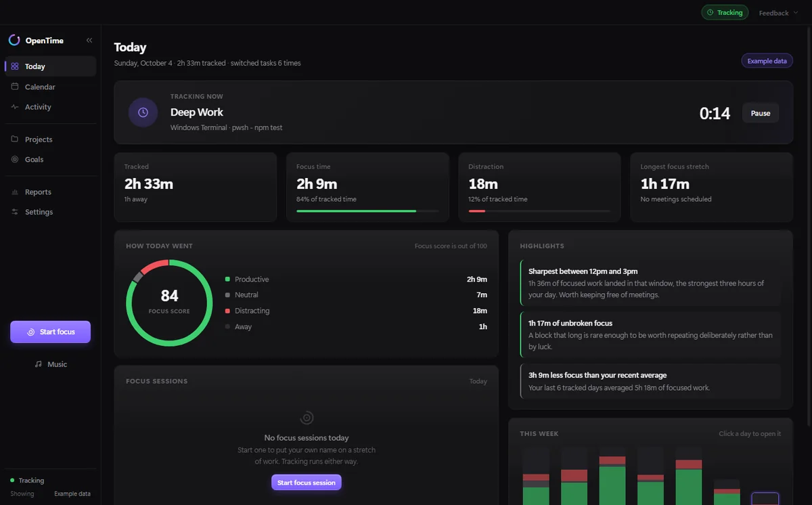The height and width of the screenshot is (505, 812).
Task: Click the Focus time progress bar
Action: [367, 211]
